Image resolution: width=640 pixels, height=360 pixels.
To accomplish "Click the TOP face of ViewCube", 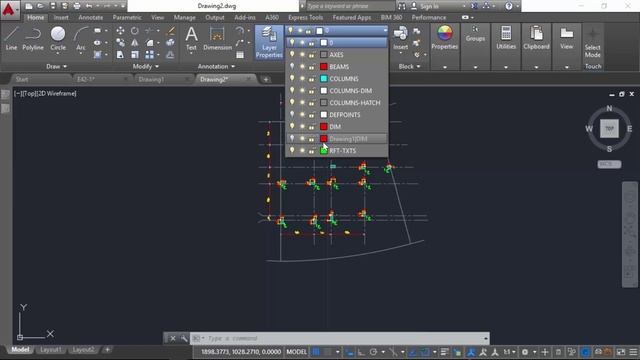I will click(x=609, y=129).
